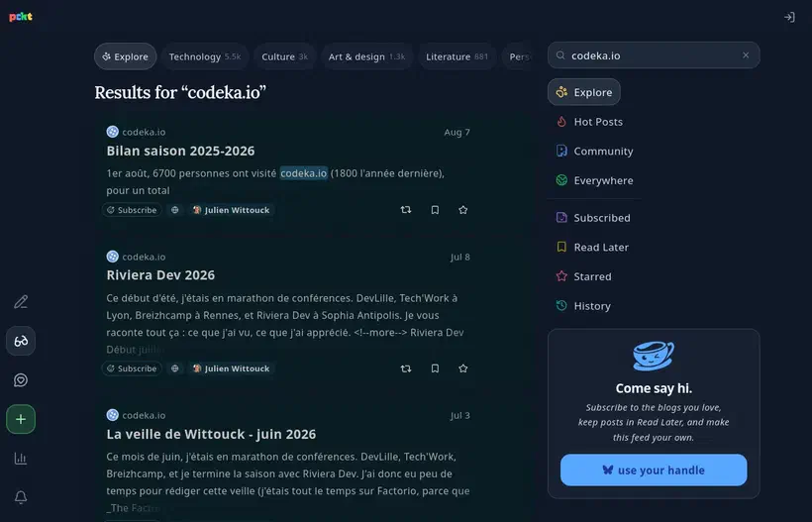Star the Riviera Dev 2026 post
Image resolution: width=812 pixels, height=522 pixels.
pos(463,368)
